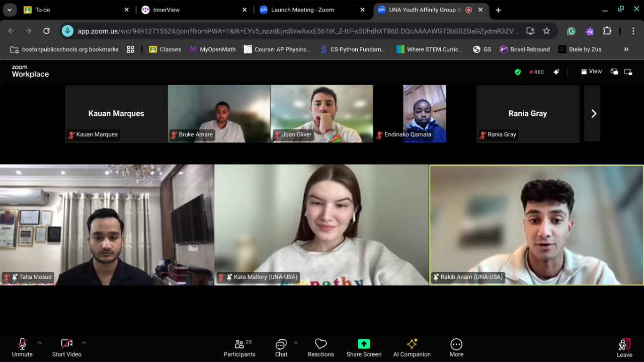Open bostonpublicschools.org bookmarks folder

tap(64, 49)
